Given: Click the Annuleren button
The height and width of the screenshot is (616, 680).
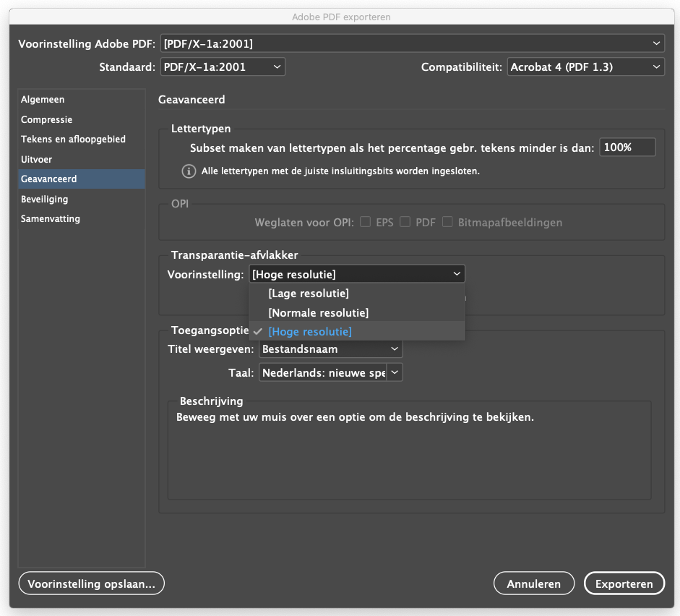Looking at the screenshot, I should 534,583.
